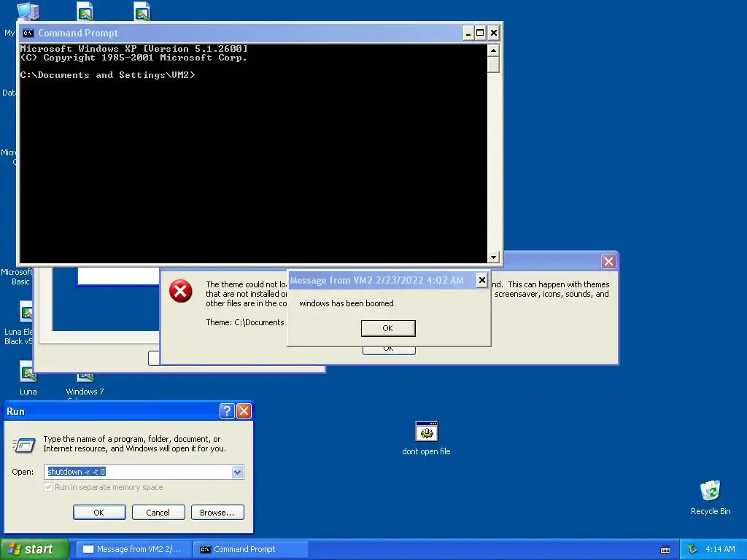Select the Luna theme file icon
Viewport: 747px width, 560px height.
[28, 372]
